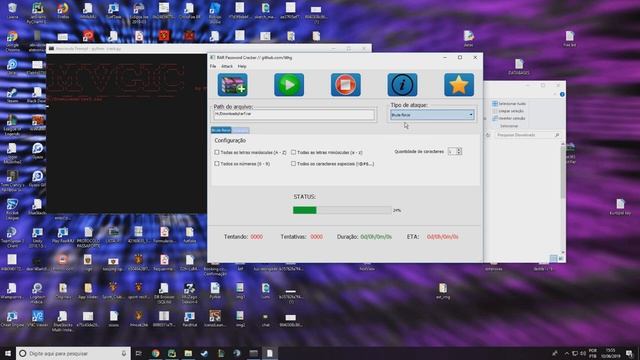Viewport: 640px width, 360px height.
Task: Select the Rocket League desktop icon
Action: 12,209
